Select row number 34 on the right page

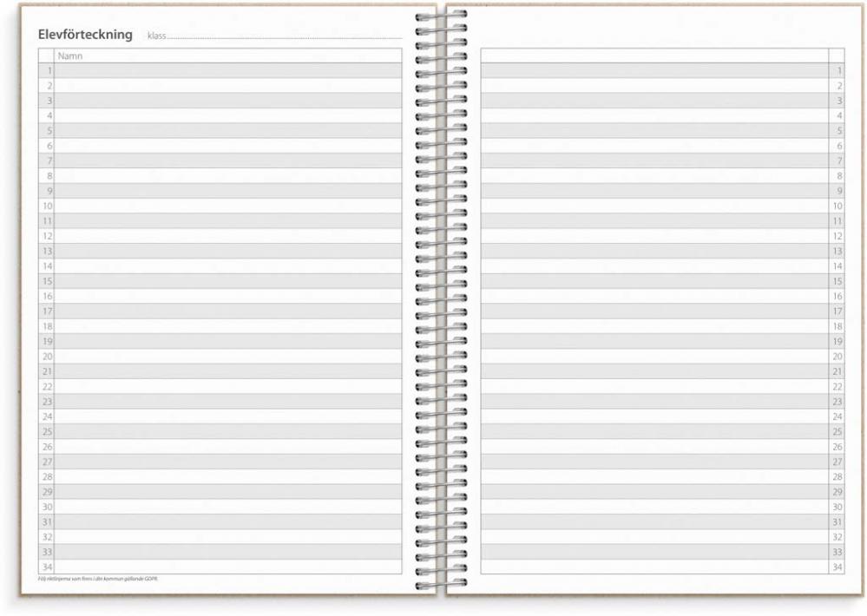[837, 567]
